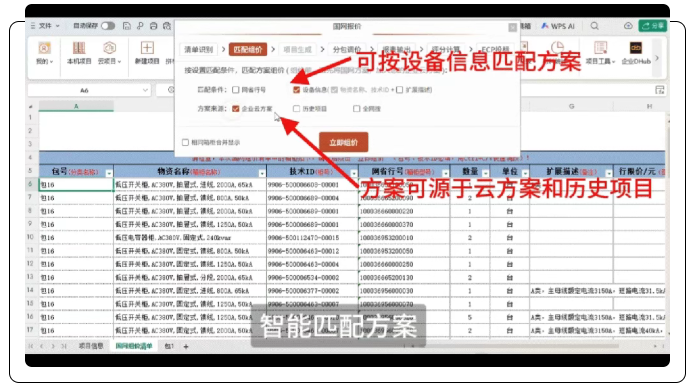The height and width of the screenshot is (387, 700).
Task: Click cell 100036660000220
Action: tap(404, 211)
